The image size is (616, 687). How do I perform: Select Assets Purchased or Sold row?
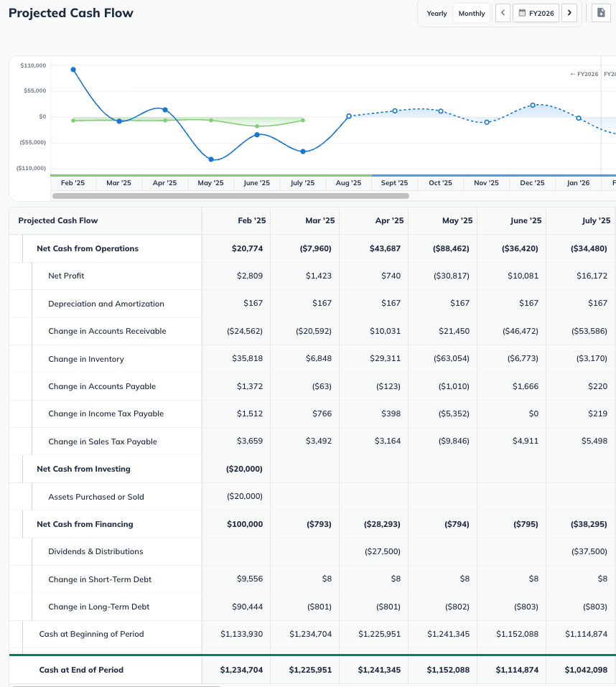(96, 497)
